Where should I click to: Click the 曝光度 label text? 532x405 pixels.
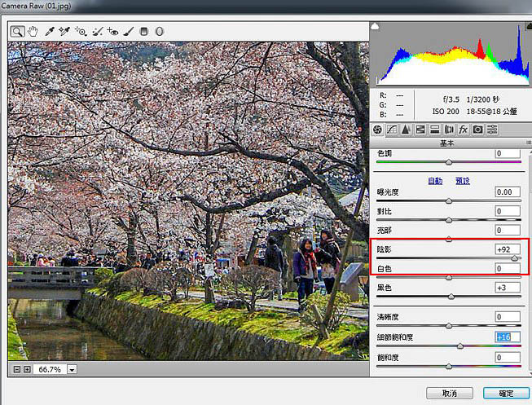tap(388, 192)
